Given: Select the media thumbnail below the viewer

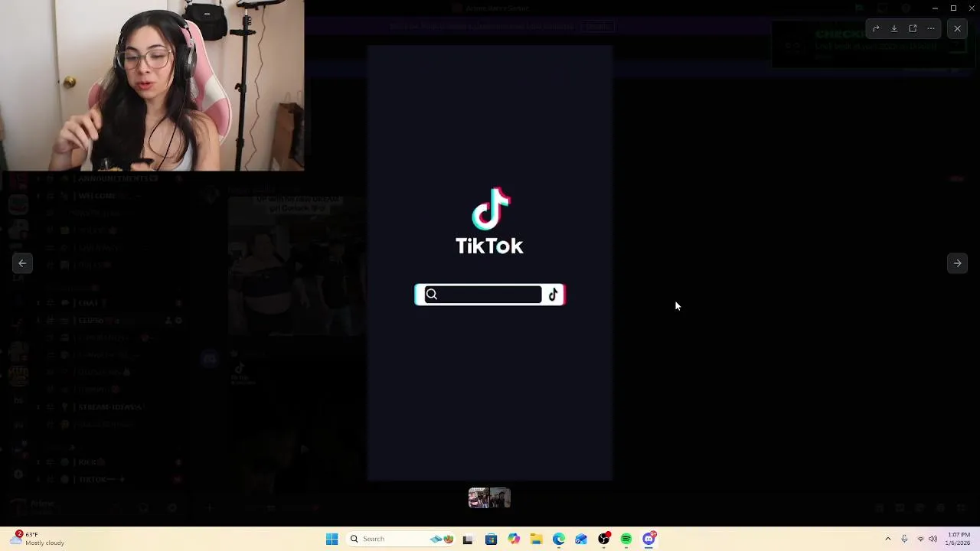Looking at the screenshot, I should [x=489, y=498].
